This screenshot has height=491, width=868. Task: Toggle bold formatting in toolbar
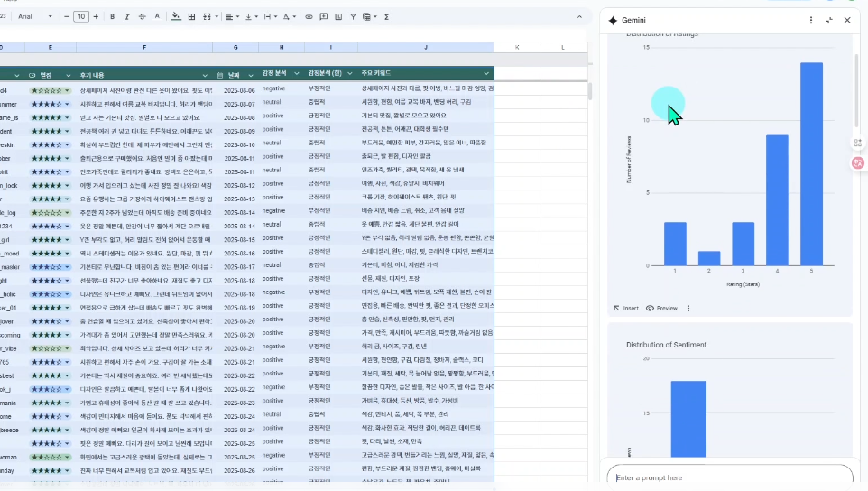pyautogui.click(x=112, y=16)
